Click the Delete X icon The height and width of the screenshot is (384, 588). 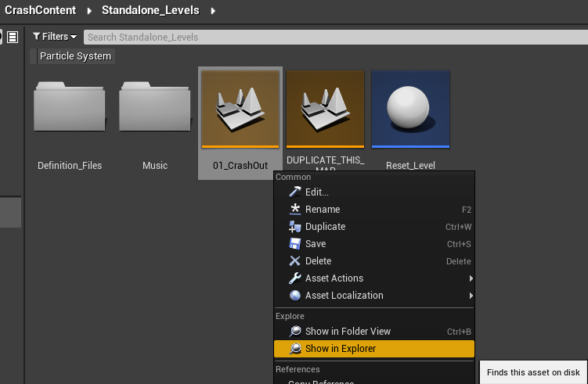[x=295, y=260]
